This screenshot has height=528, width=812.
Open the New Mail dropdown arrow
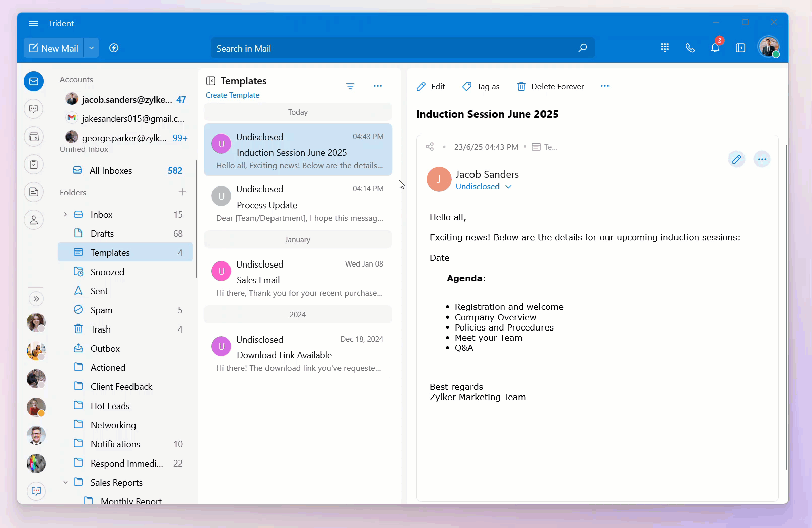91,48
